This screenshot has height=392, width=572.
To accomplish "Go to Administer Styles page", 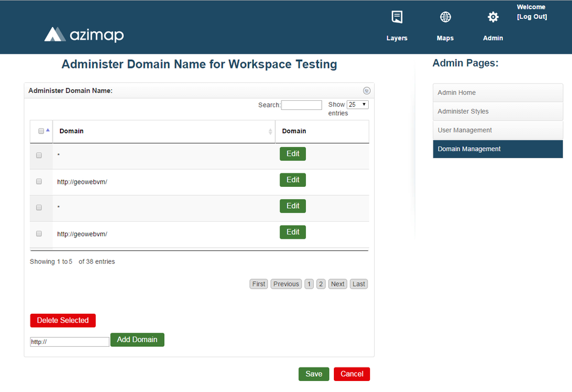I will [498, 112].
